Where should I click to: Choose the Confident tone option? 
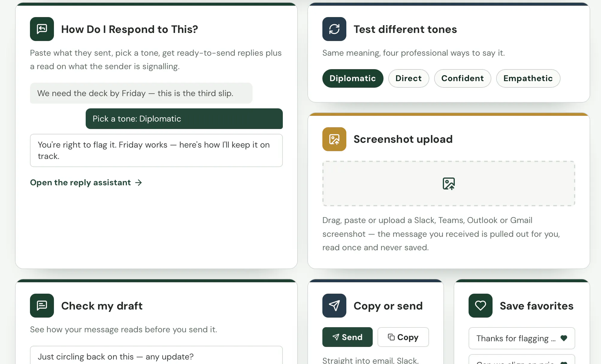click(x=463, y=78)
